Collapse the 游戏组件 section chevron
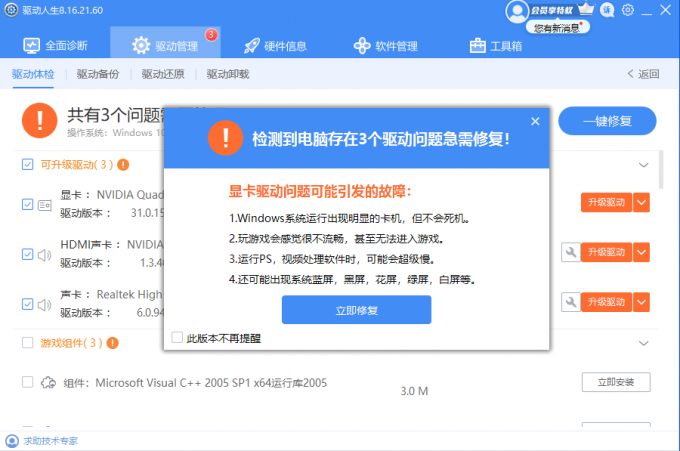 [x=644, y=343]
